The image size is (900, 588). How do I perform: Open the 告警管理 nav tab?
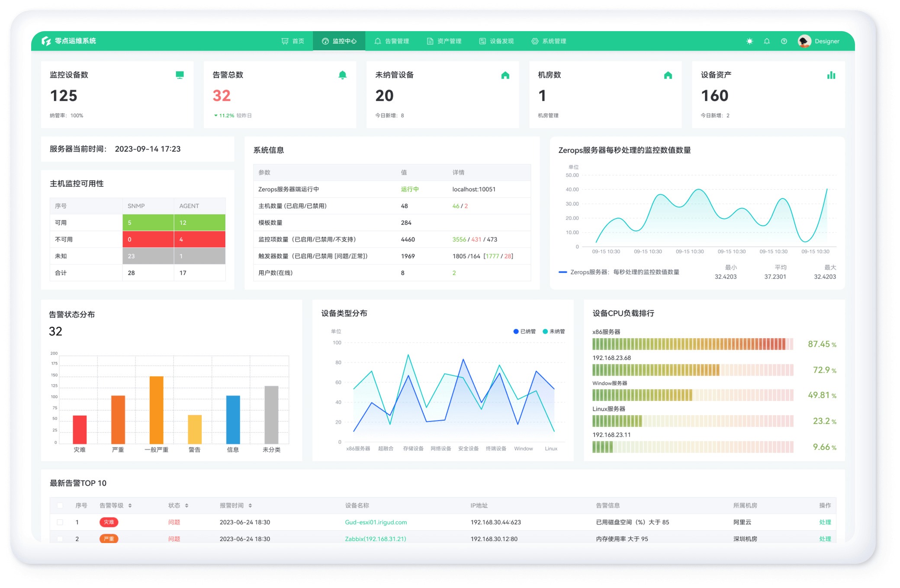(392, 41)
